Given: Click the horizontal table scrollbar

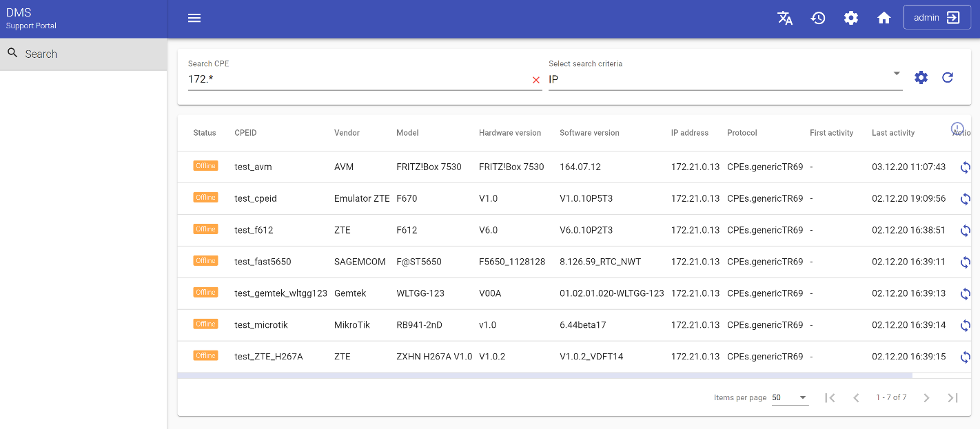Looking at the screenshot, I should point(544,376).
